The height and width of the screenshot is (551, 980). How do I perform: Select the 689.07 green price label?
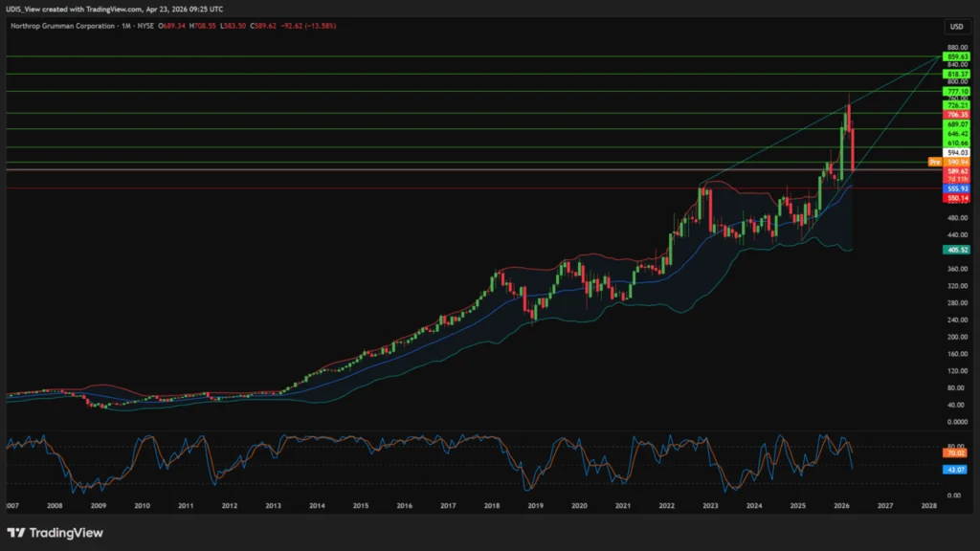click(x=956, y=125)
